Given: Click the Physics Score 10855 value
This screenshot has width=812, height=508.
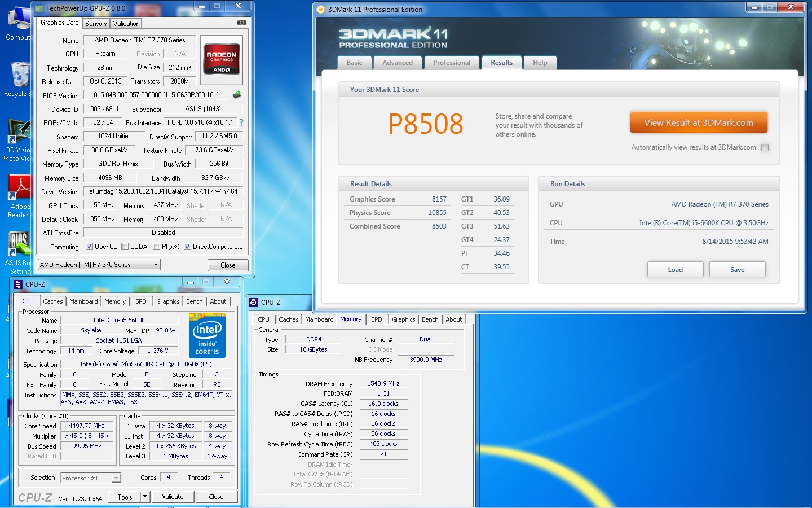Looking at the screenshot, I should pos(437,213).
